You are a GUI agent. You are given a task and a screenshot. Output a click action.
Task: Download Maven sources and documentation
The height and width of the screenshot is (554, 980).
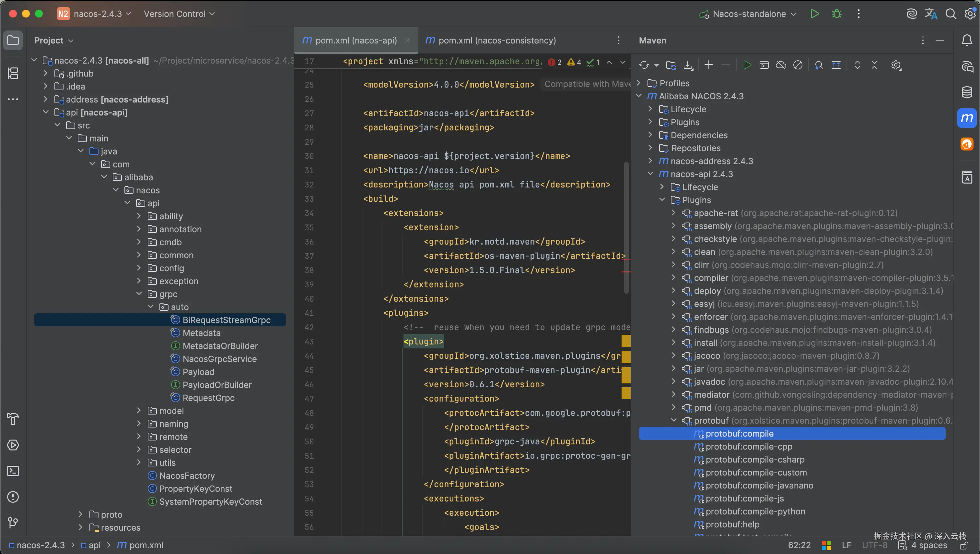pyautogui.click(x=688, y=65)
